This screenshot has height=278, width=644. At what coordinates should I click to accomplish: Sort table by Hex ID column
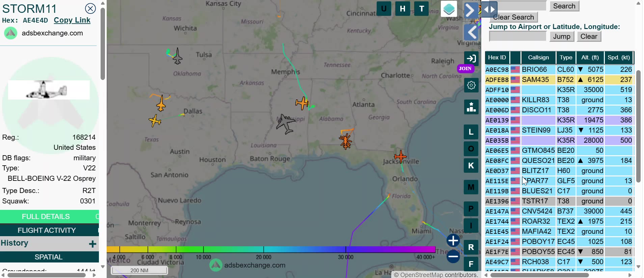point(497,58)
